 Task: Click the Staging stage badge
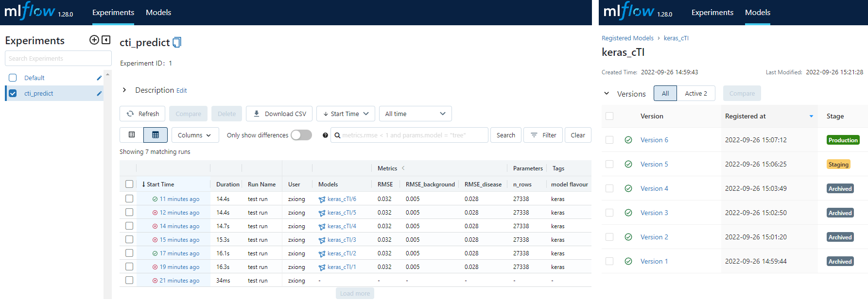click(838, 164)
